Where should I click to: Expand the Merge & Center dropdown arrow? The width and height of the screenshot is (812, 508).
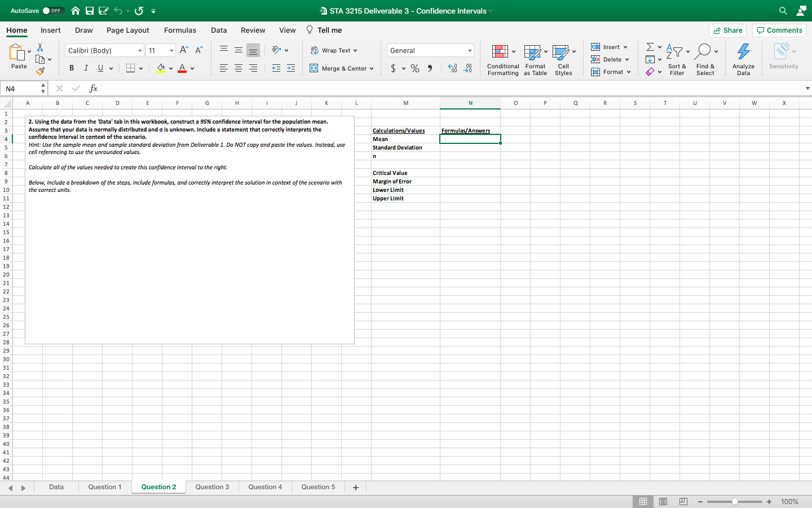(x=372, y=69)
